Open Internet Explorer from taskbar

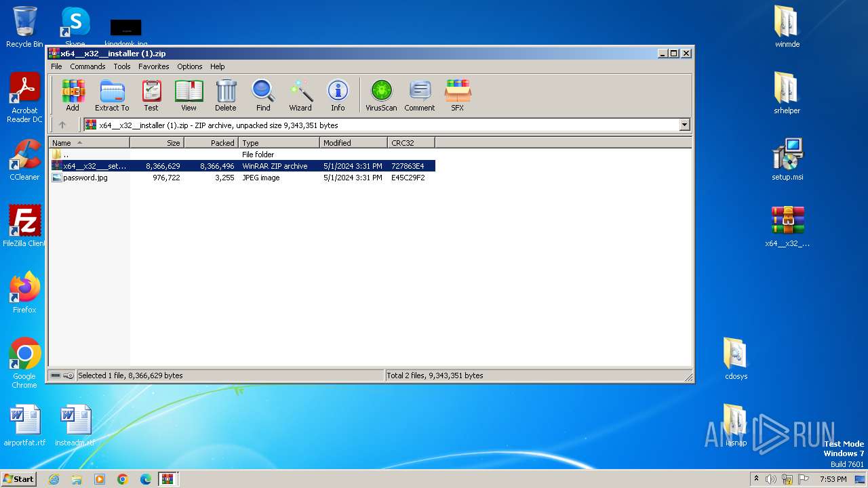[54, 479]
